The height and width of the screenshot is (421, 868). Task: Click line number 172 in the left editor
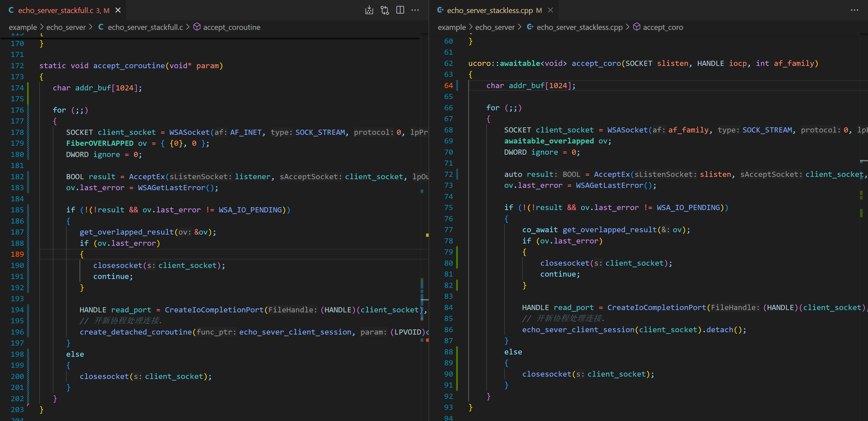(17, 66)
